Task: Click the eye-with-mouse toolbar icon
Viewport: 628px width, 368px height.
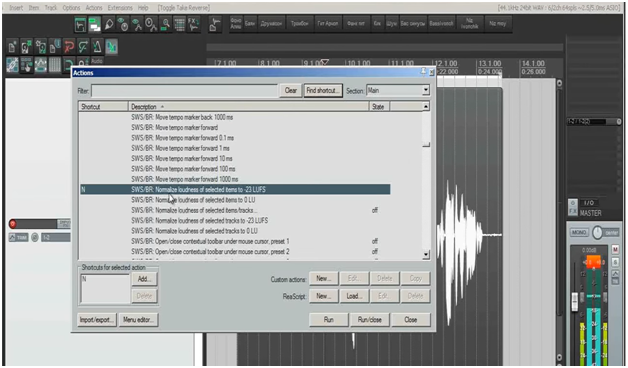Action: [x=123, y=25]
